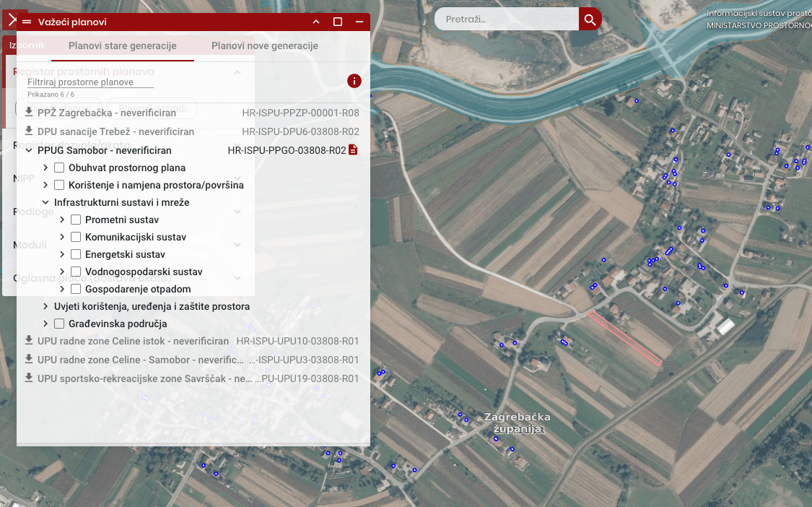Select UPU radne zone Celine istok plan
Viewport: 812px width, 507px height.
pos(133,341)
